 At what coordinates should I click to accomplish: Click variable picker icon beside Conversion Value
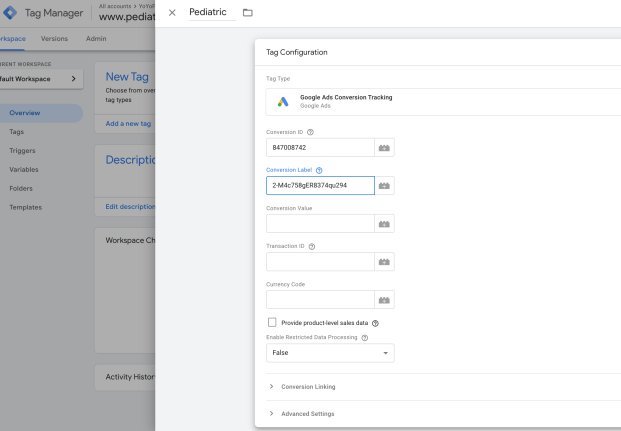(384, 224)
